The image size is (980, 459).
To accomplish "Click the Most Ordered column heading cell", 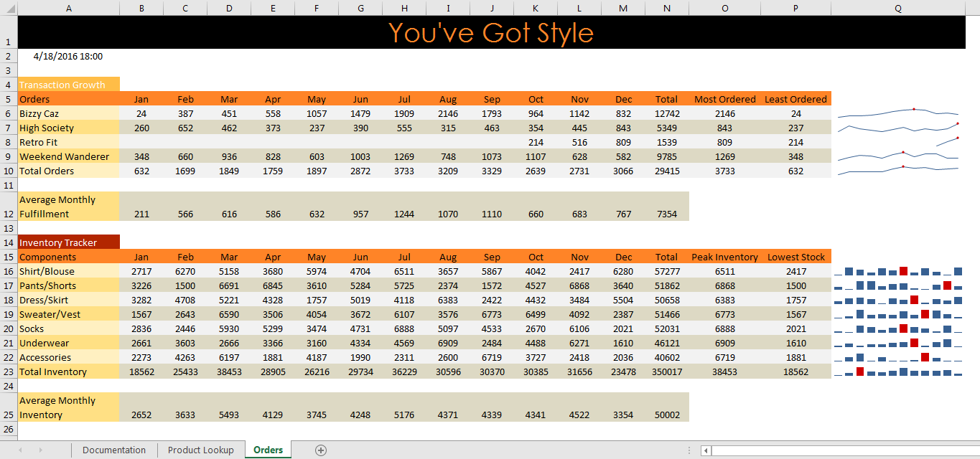I will (724, 99).
